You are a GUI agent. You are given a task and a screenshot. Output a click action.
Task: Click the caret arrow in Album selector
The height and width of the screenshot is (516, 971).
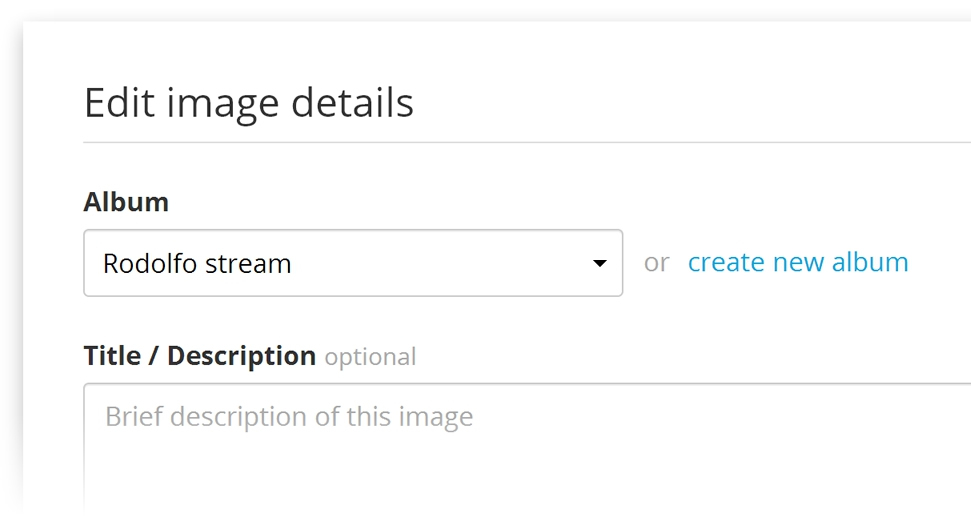[600, 264]
